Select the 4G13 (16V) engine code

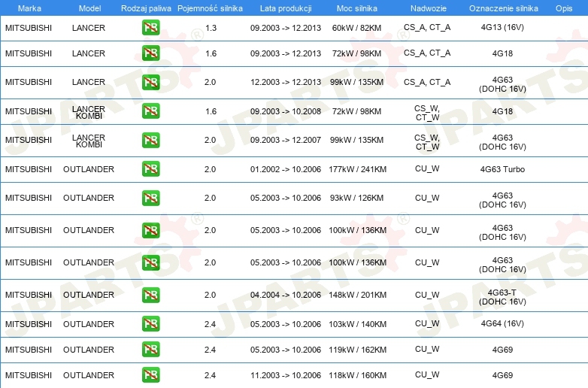502,27
